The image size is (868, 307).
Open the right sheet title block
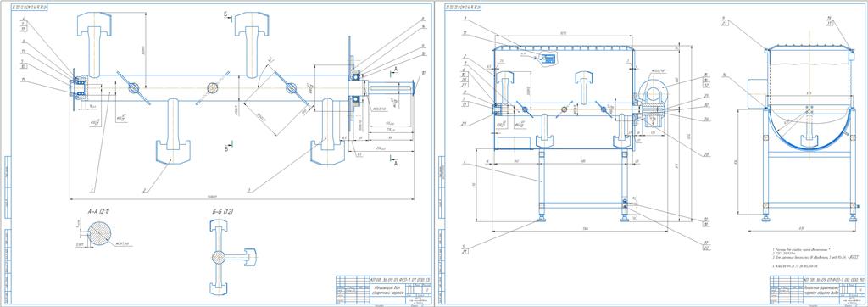pos(816,288)
